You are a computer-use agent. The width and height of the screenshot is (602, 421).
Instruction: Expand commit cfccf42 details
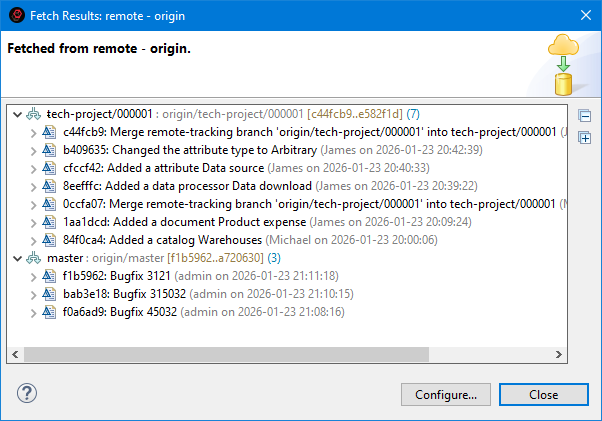click(x=35, y=168)
